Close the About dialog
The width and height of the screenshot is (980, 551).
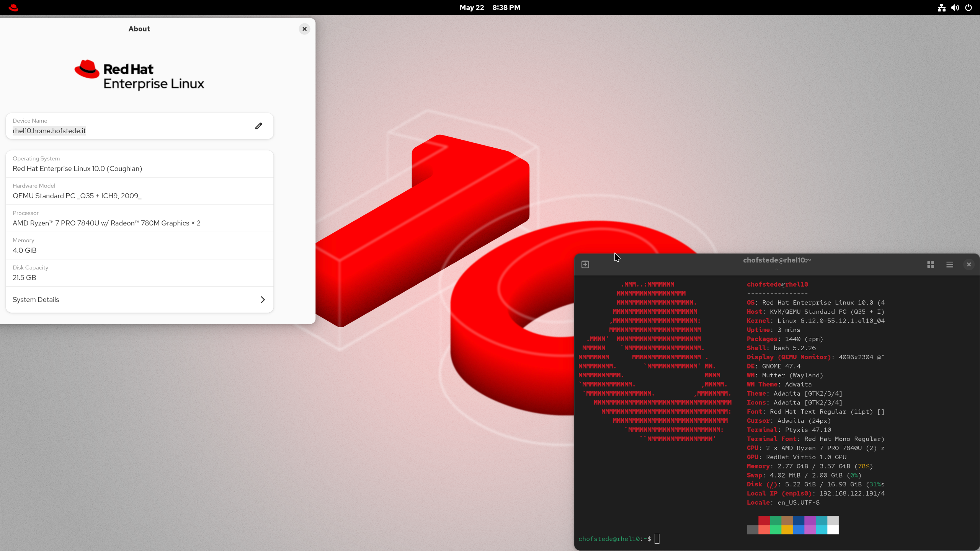(x=304, y=29)
